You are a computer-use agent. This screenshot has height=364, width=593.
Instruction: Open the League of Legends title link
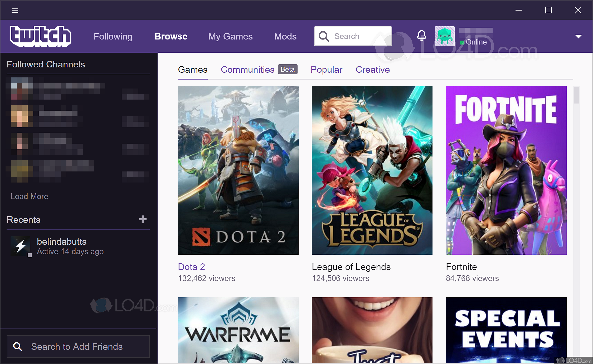pos(351,267)
